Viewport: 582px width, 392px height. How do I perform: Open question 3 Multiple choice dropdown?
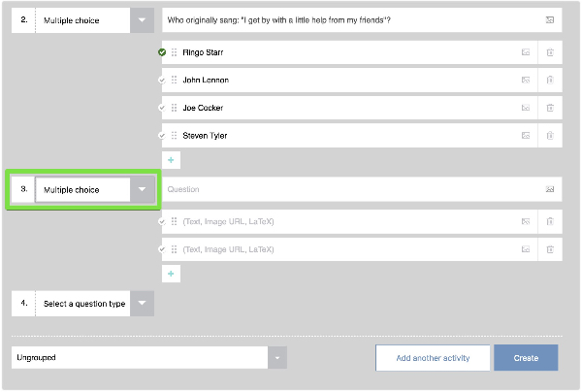point(143,189)
